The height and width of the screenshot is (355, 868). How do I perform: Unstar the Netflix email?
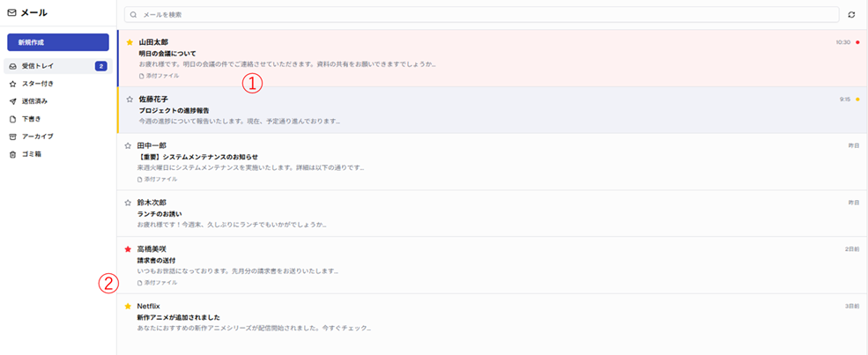click(130, 307)
